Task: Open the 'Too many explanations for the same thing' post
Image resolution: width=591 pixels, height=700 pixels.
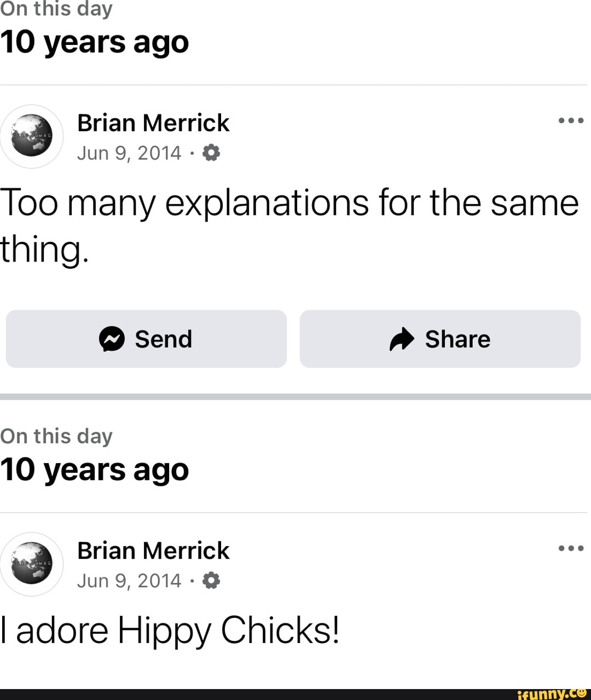Action: point(289,225)
